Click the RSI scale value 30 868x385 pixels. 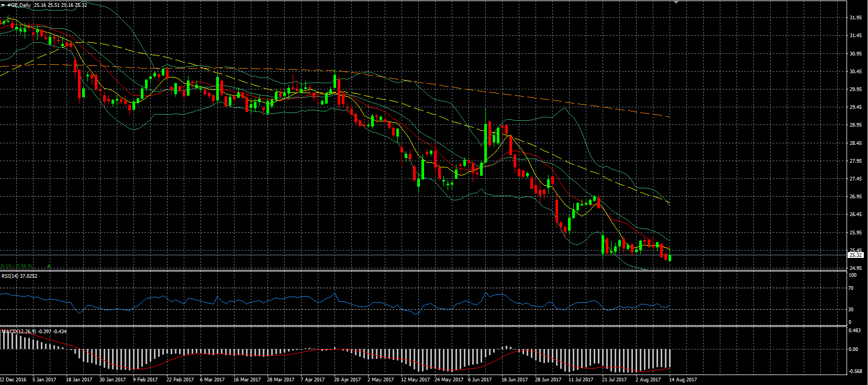pos(851,310)
